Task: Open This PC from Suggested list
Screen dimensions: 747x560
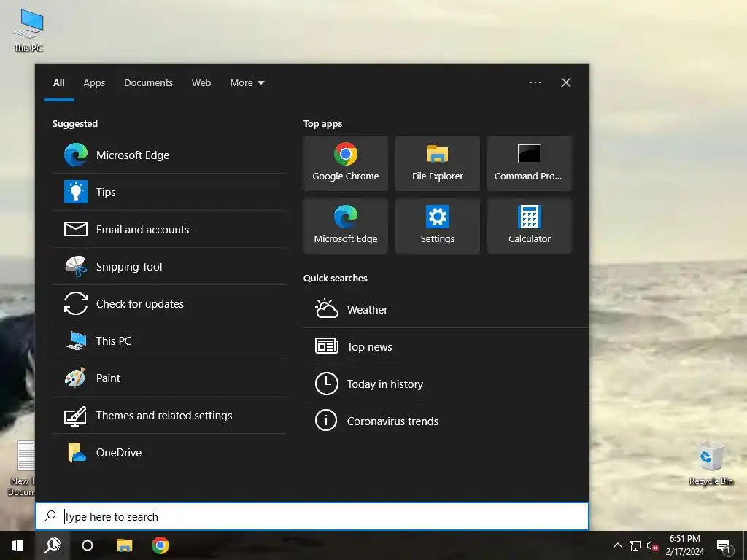Action: point(169,341)
